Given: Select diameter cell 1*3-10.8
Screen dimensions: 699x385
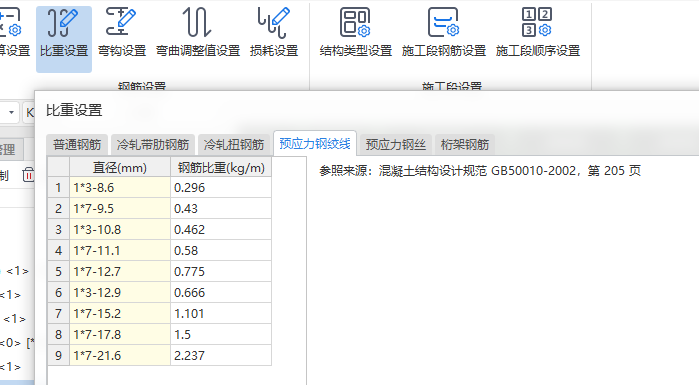Looking at the screenshot, I should pyautogui.click(x=120, y=229).
